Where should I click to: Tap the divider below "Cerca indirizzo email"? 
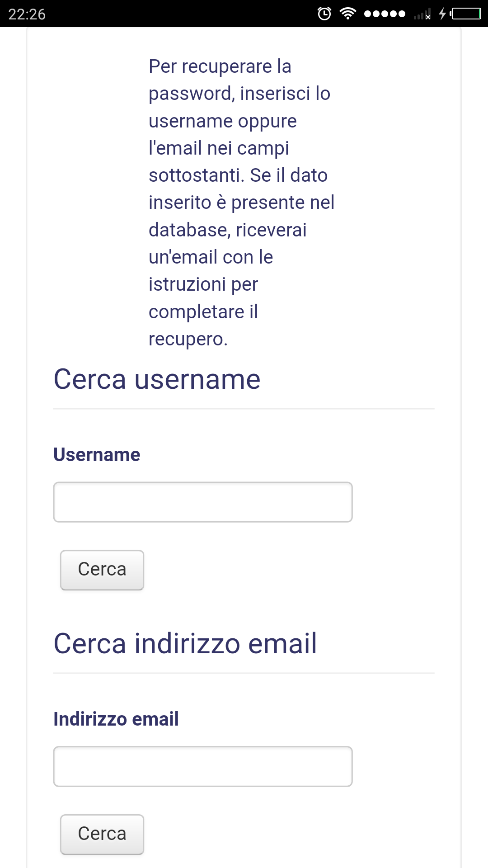point(244,673)
